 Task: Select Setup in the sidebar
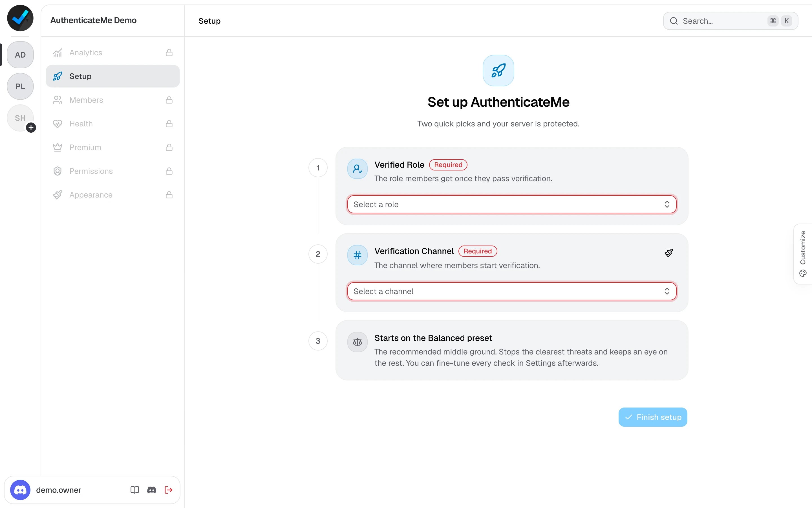click(x=113, y=76)
